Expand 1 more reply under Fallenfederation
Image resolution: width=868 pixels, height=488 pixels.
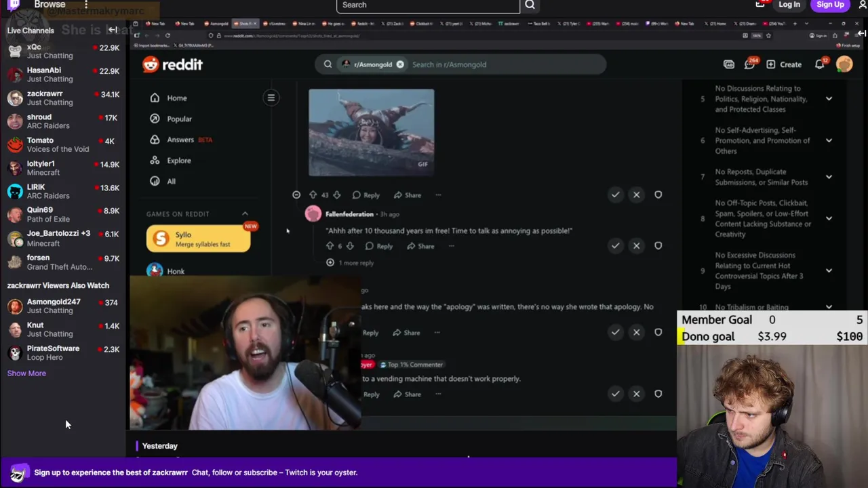(350, 263)
